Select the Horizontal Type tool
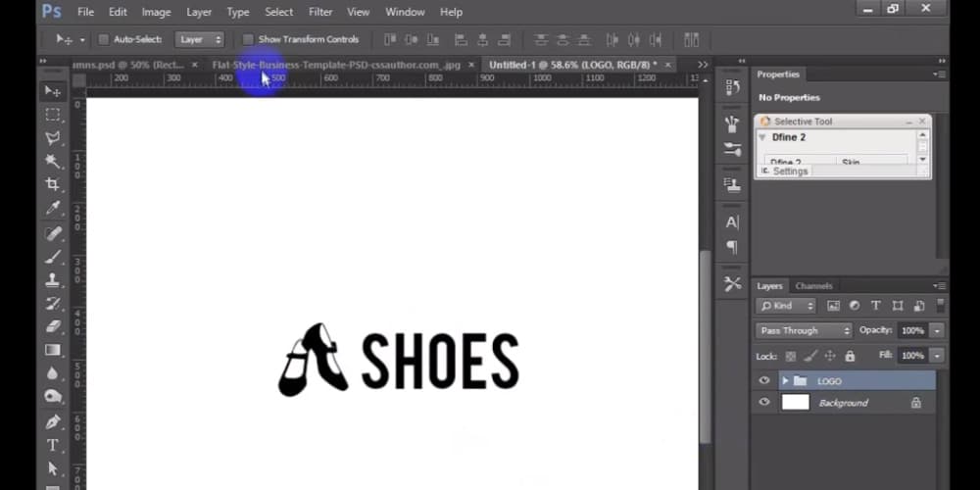Image resolution: width=980 pixels, height=490 pixels. point(53,445)
